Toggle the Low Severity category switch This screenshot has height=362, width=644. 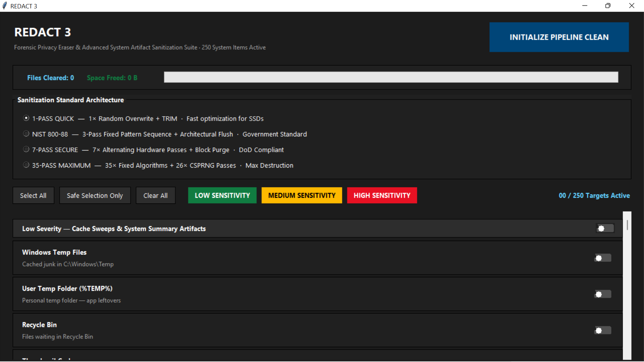605,228
